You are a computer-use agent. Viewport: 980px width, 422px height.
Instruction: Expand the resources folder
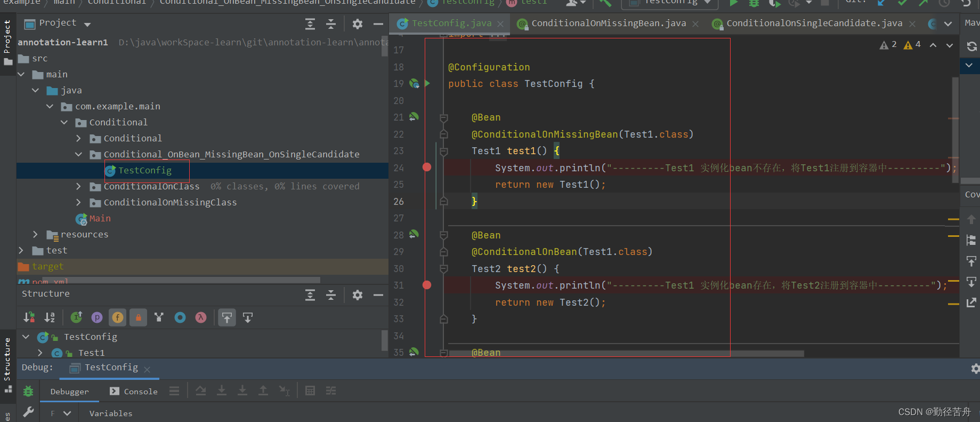tap(36, 234)
